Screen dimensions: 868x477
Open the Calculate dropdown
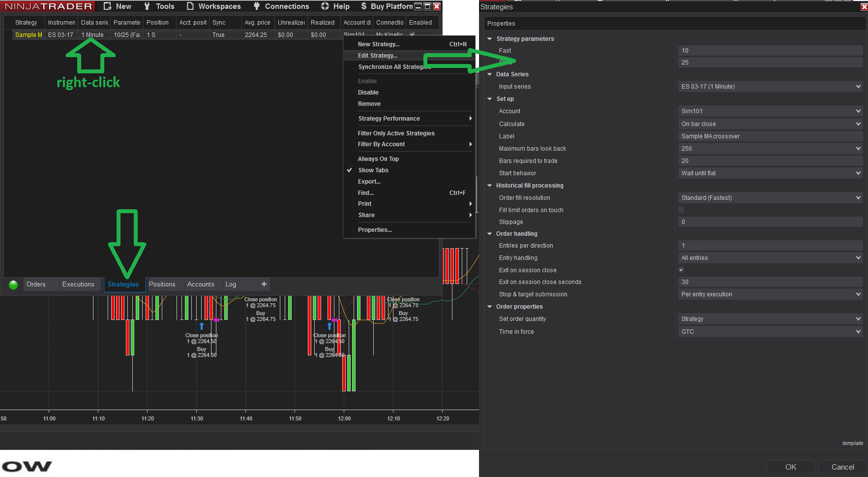(770, 124)
